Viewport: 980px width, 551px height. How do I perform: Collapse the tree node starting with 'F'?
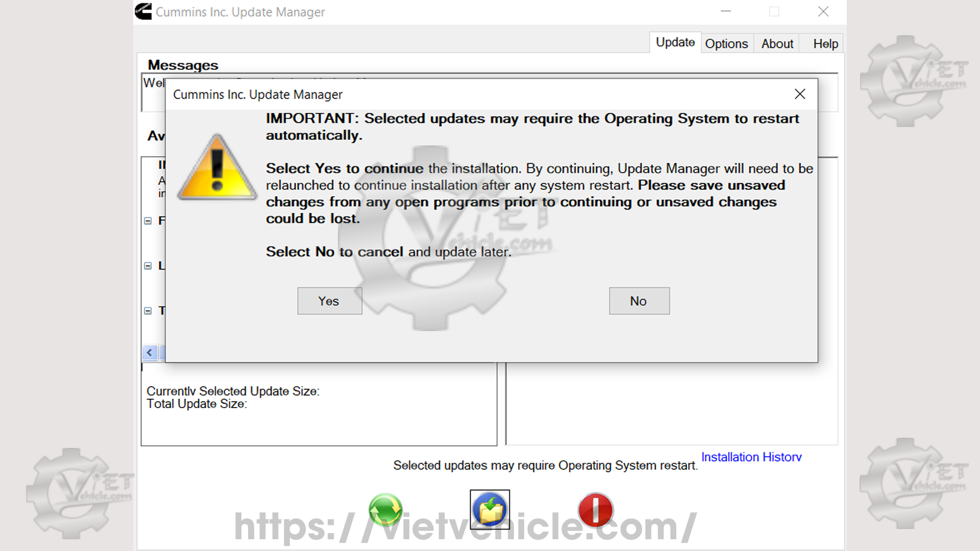(148, 221)
